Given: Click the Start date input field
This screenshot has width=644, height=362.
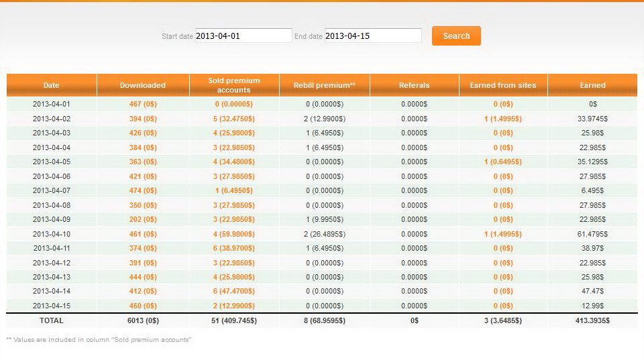Looking at the screenshot, I should (x=244, y=36).
